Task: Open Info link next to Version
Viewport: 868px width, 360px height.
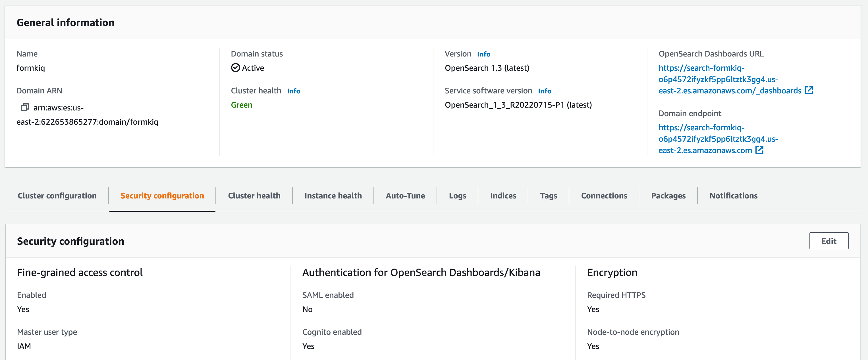Action: tap(483, 54)
